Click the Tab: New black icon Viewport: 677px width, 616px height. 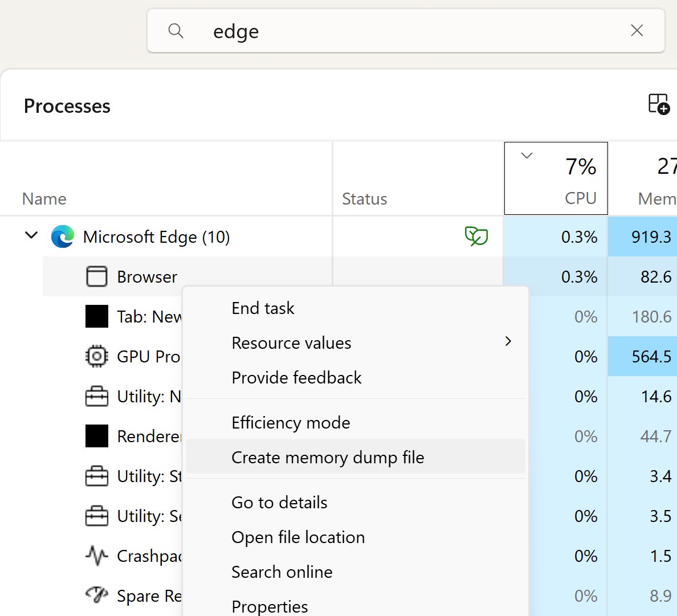(x=97, y=316)
